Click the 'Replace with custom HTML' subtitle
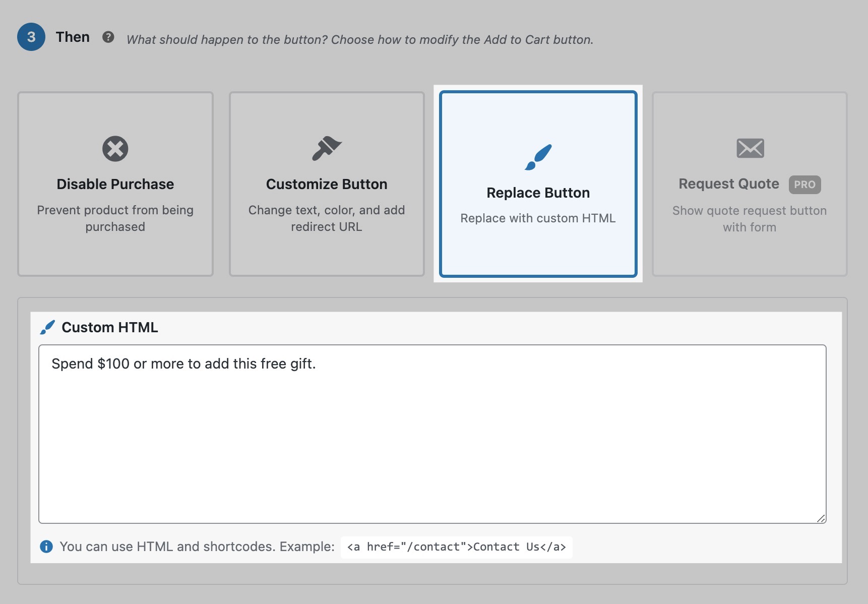 538,218
